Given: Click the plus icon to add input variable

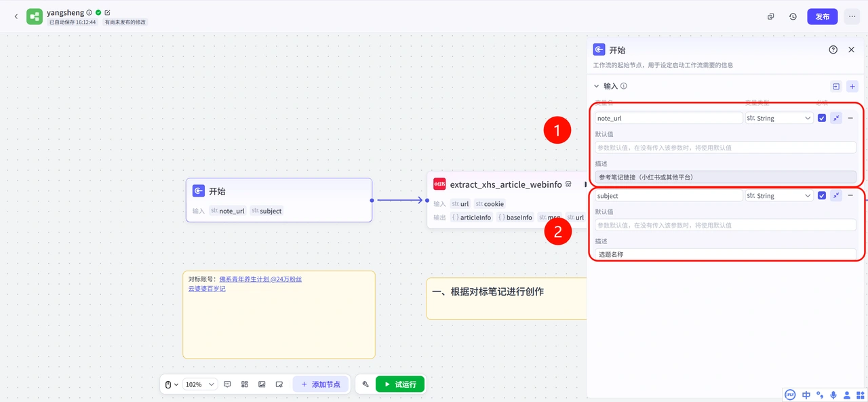Looking at the screenshot, I should click(852, 86).
